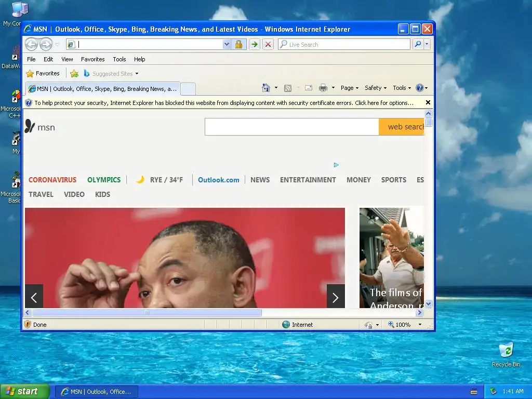Click the RSS feeds icon
Viewport: 532px width, 399px height.
click(288, 88)
